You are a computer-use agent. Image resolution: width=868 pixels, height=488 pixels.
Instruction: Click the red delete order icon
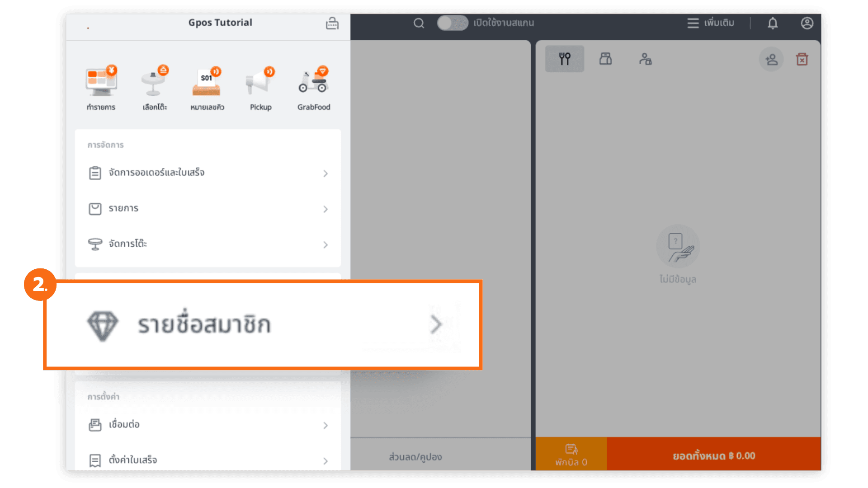click(802, 60)
